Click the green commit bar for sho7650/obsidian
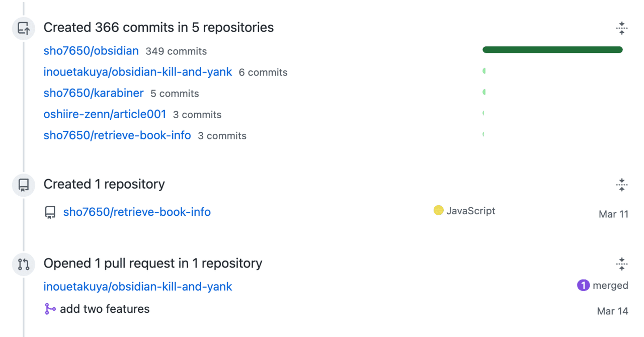This screenshot has height=337, width=644. [x=552, y=49]
